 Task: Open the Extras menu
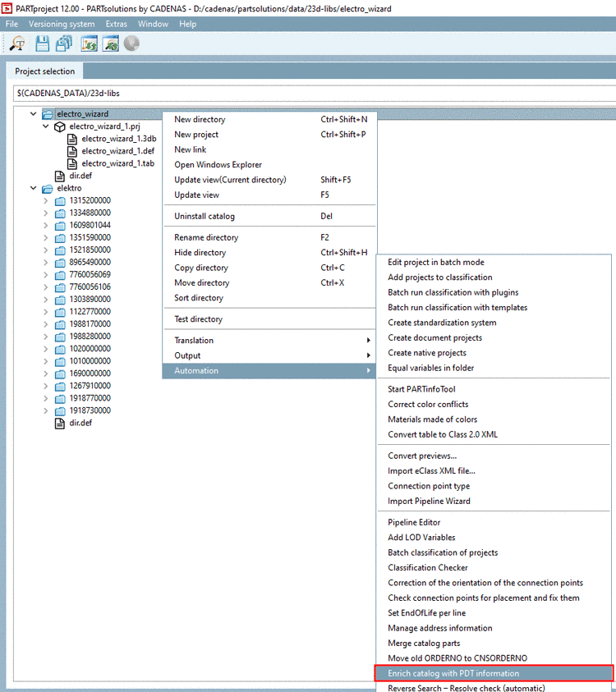click(116, 24)
